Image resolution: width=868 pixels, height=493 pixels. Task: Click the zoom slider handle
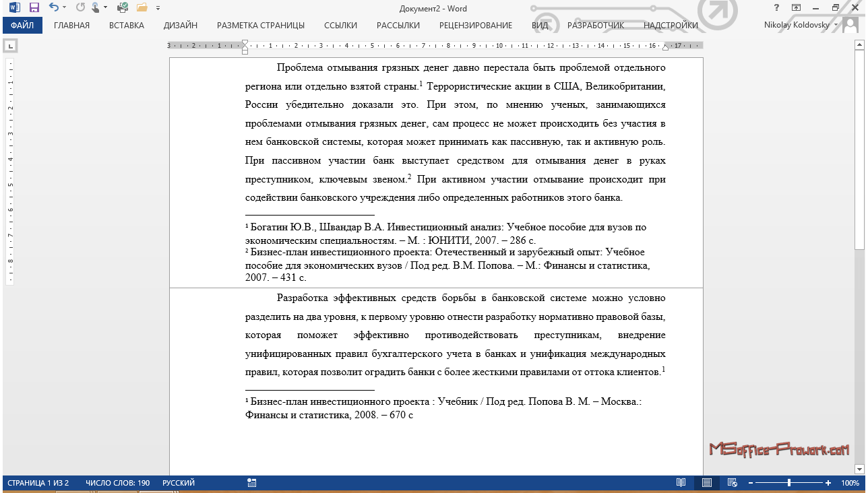tap(789, 483)
